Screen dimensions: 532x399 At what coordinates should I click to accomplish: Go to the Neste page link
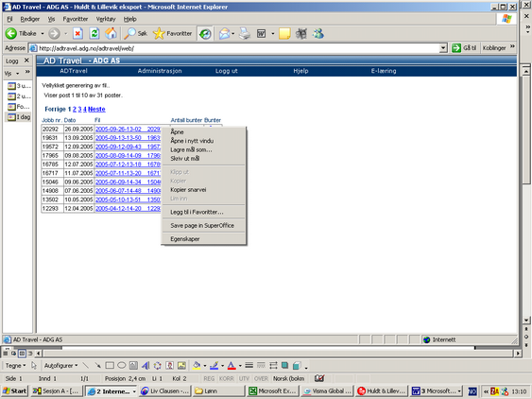[x=96, y=110]
